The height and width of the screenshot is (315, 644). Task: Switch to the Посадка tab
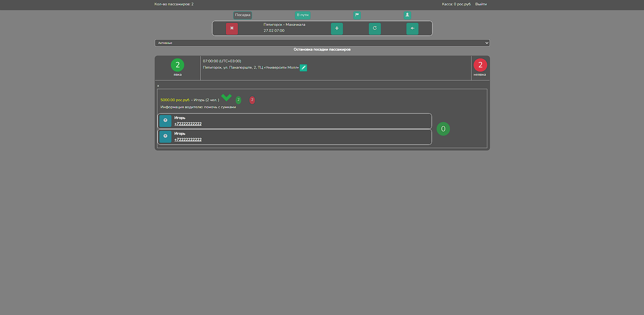(x=242, y=15)
